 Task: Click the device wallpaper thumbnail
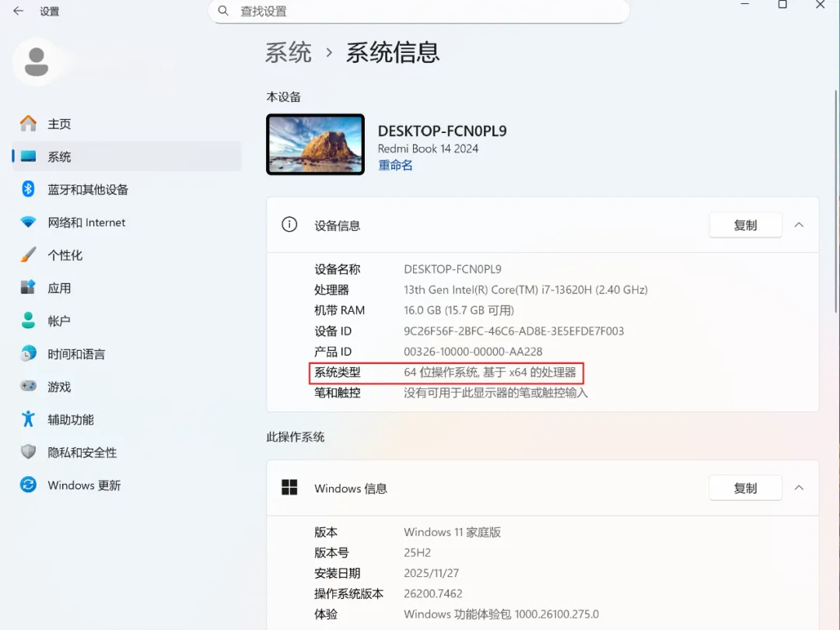tap(316, 144)
